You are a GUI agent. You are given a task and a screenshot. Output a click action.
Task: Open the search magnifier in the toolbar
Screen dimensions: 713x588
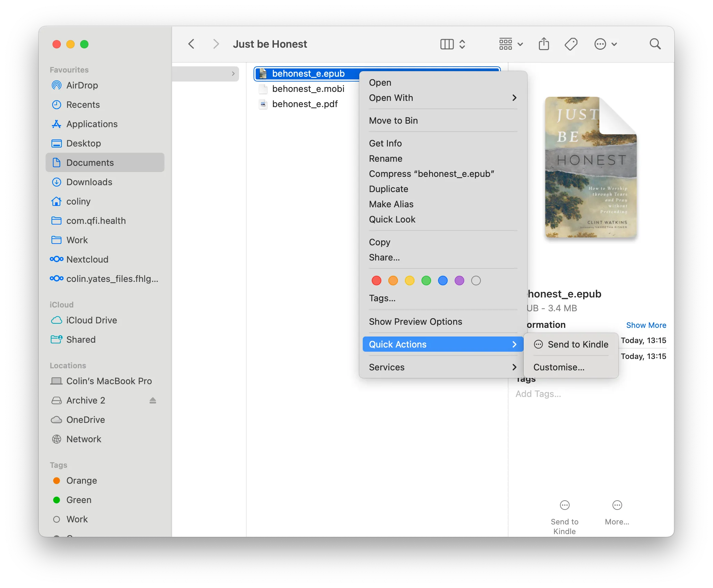point(655,44)
